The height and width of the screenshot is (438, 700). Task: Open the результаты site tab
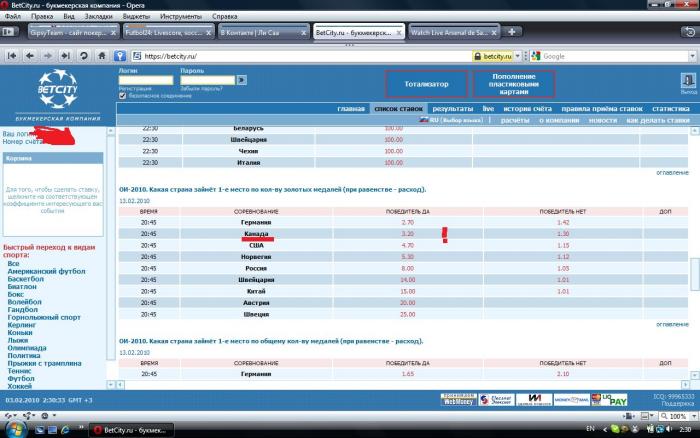[453, 108]
